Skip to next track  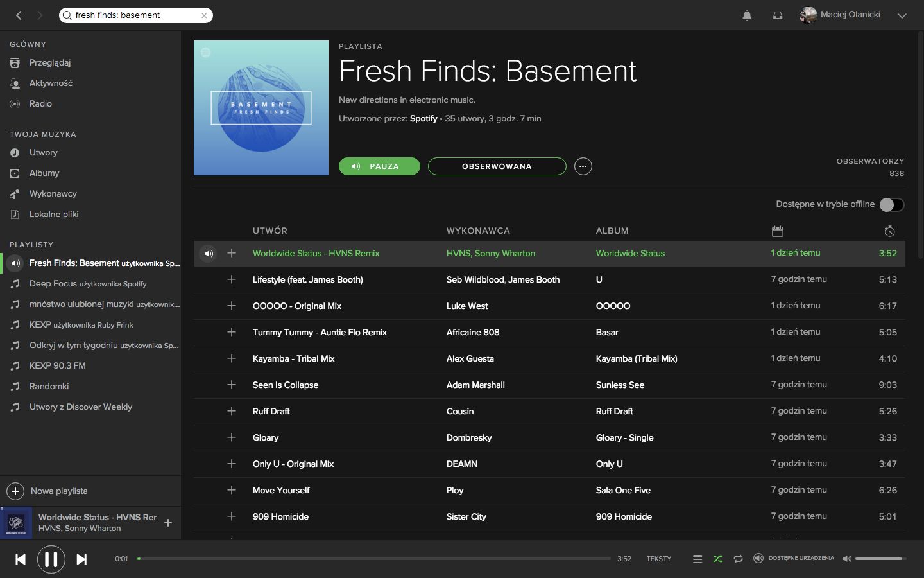point(81,559)
